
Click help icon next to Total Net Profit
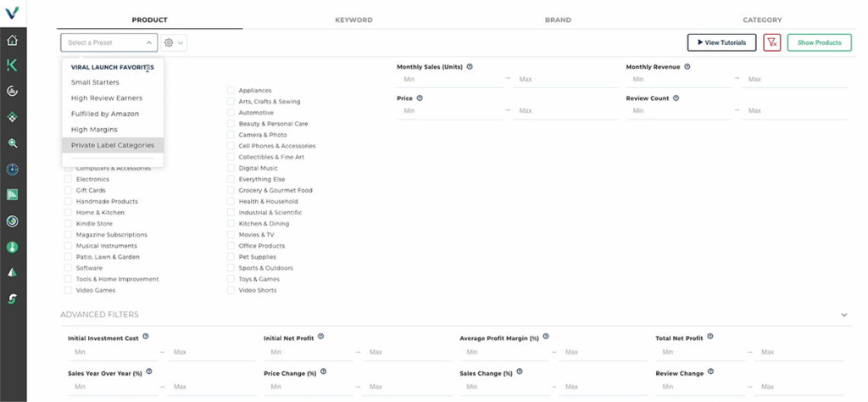709,336
